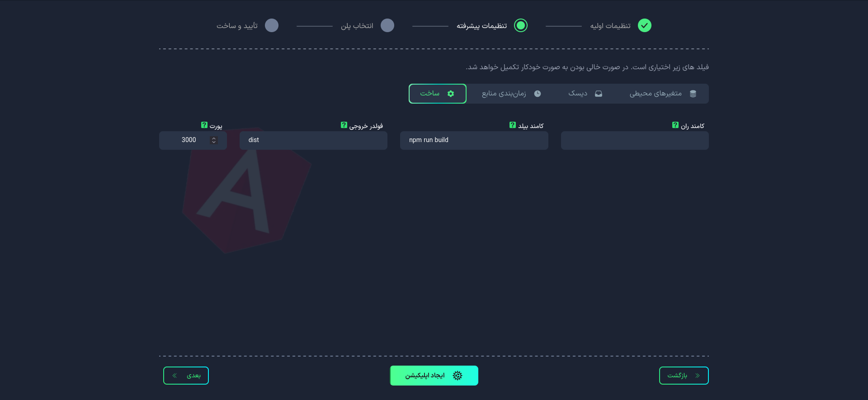Viewport: 868px width, 400px height.
Task: Click the database icon in متغیرهای محیطی tab
Action: (693, 94)
